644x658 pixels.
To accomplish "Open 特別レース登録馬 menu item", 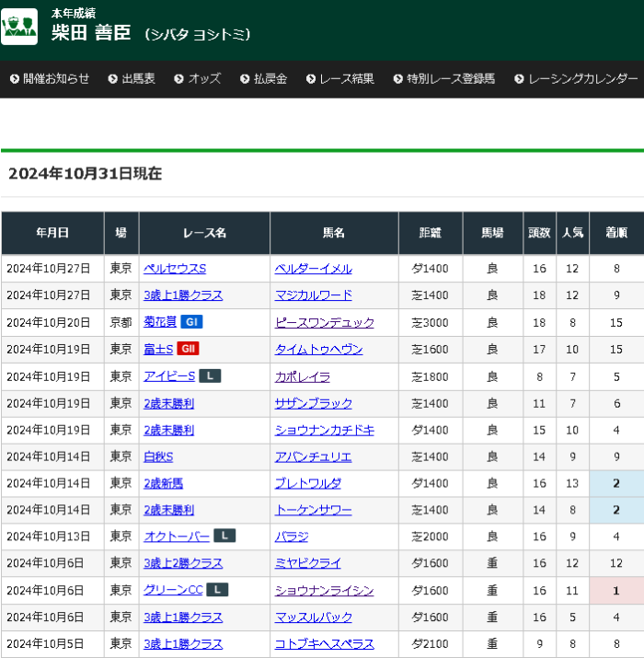I will click(445, 79).
